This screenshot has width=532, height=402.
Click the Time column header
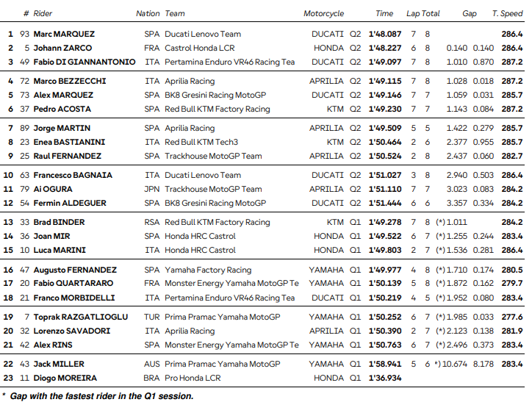pos(384,13)
